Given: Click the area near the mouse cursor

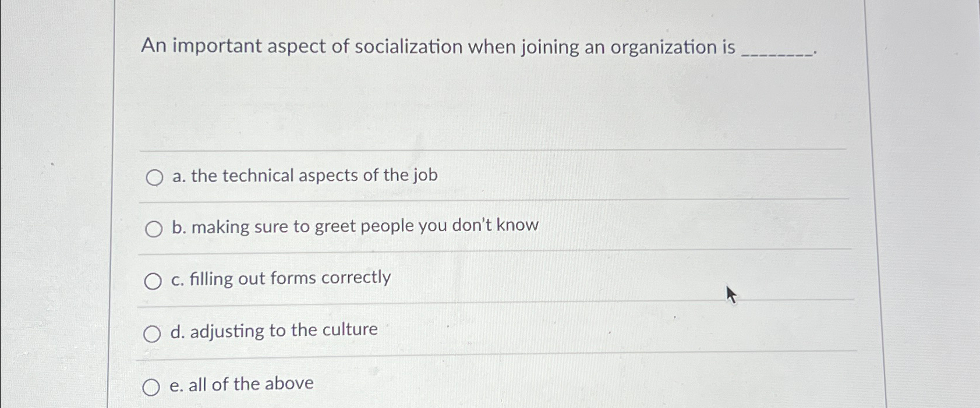Looking at the screenshot, I should 730,294.
